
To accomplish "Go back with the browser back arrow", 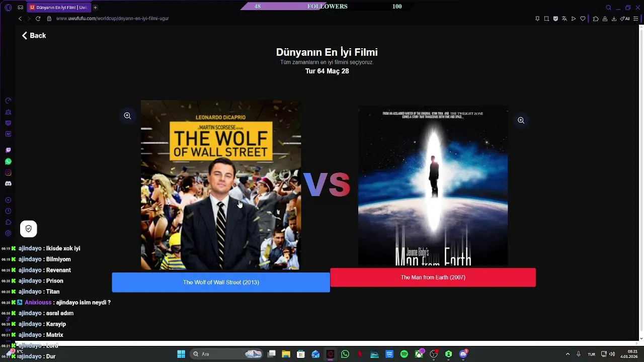I will [x=20, y=19].
